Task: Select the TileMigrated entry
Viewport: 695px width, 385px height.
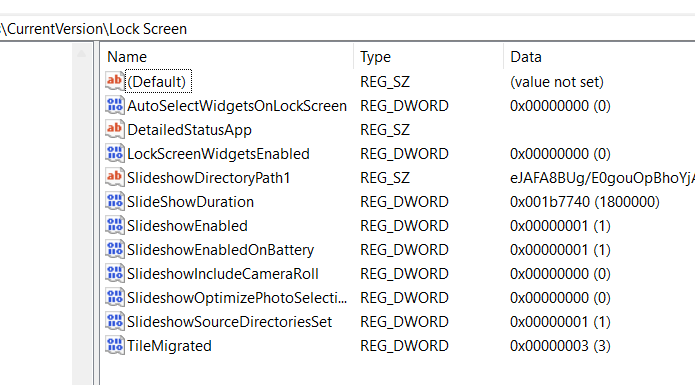Action: (x=169, y=346)
